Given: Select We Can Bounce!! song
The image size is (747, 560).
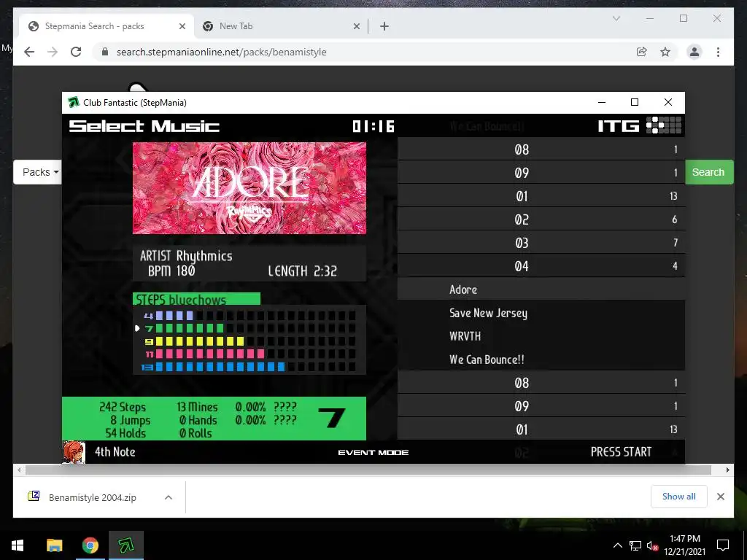Looking at the screenshot, I should tap(541, 359).
